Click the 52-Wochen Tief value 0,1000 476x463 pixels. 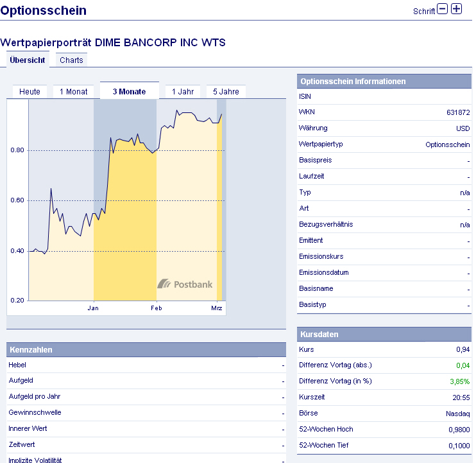click(x=459, y=446)
